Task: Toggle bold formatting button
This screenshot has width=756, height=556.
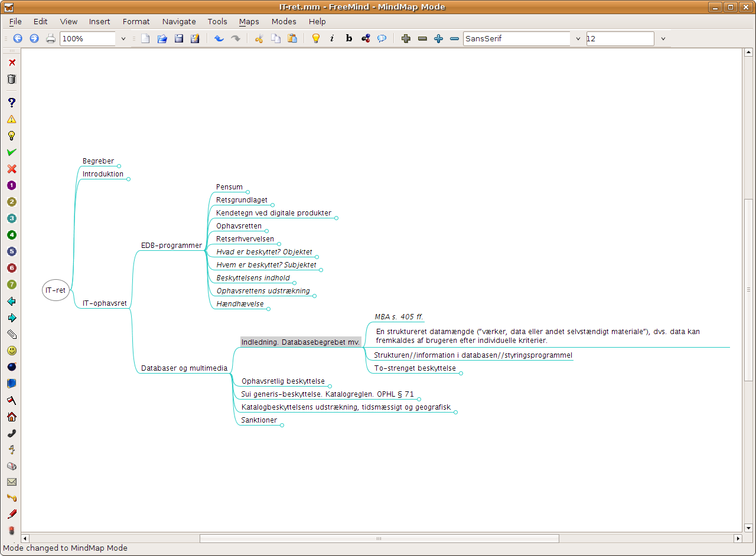Action: coord(349,38)
